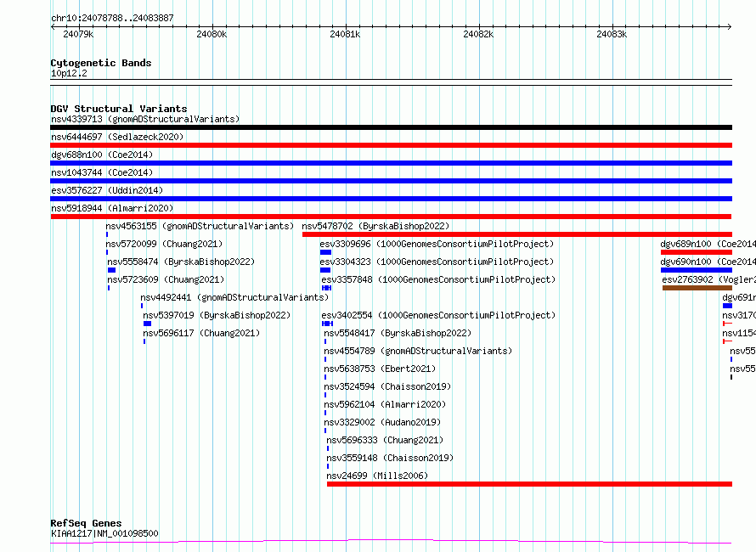Click the esv3309696 blue glyph

point(325,252)
